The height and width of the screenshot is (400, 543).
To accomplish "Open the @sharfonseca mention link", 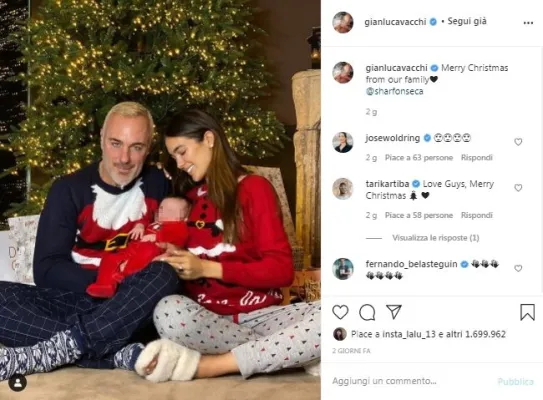I will (x=394, y=91).
